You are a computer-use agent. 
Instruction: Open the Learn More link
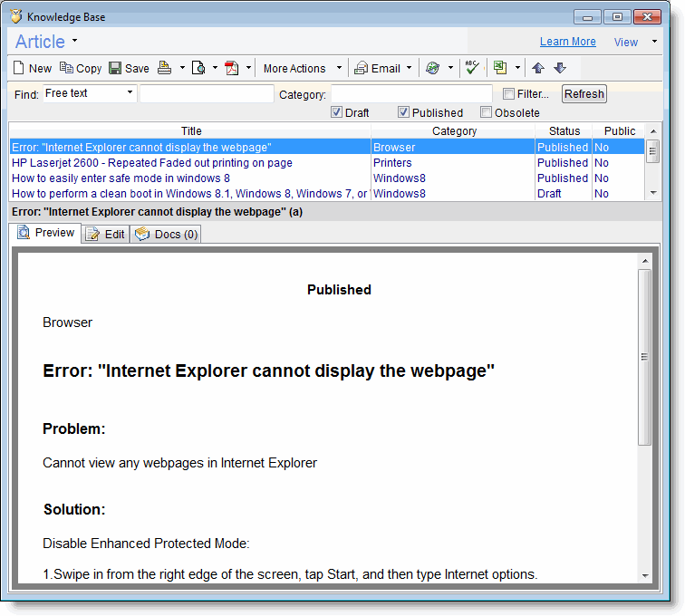click(567, 42)
